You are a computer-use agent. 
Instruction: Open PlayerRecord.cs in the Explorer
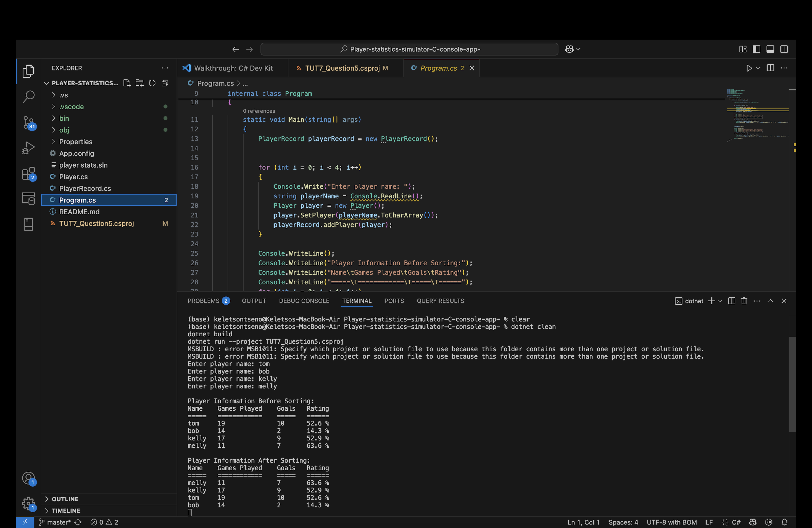tap(109, 188)
